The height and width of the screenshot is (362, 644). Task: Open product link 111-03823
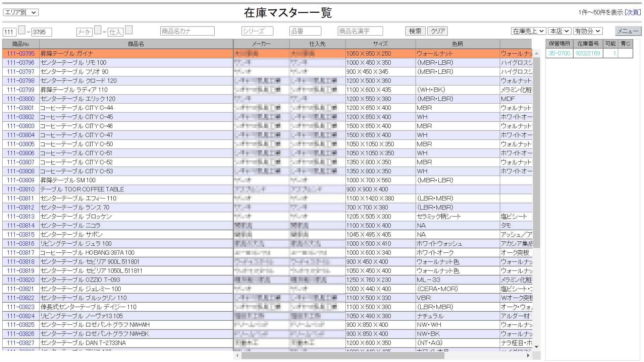[x=21, y=307]
